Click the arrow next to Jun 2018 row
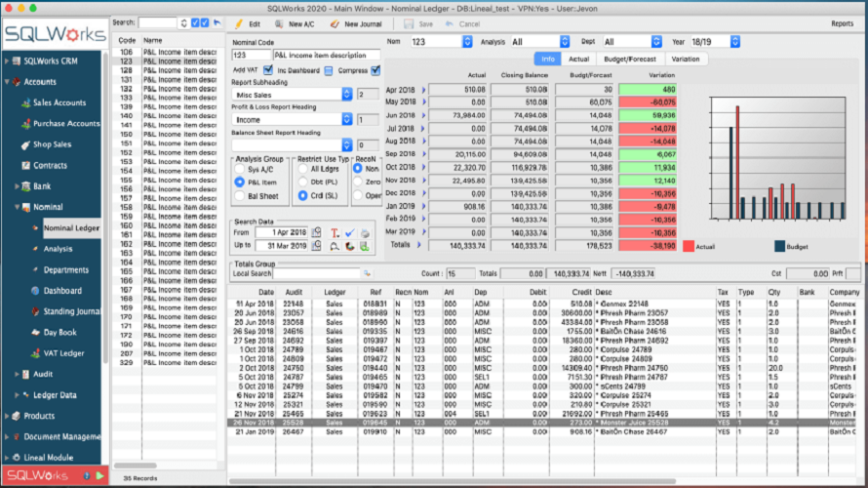The width and height of the screenshot is (868, 488). 424,115
